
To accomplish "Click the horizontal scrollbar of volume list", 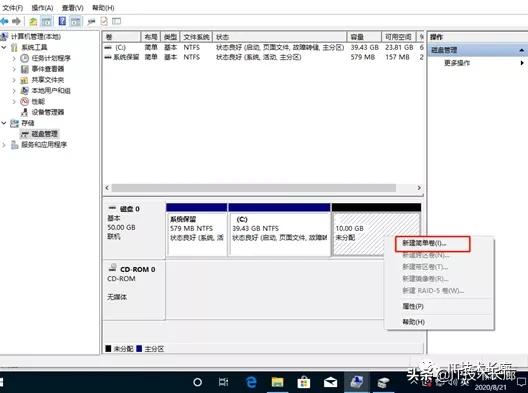I will [254, 188].
